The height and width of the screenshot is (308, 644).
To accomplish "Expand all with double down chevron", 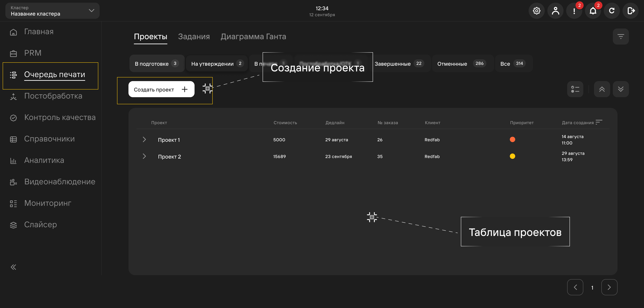I will (x=621, y=89).
